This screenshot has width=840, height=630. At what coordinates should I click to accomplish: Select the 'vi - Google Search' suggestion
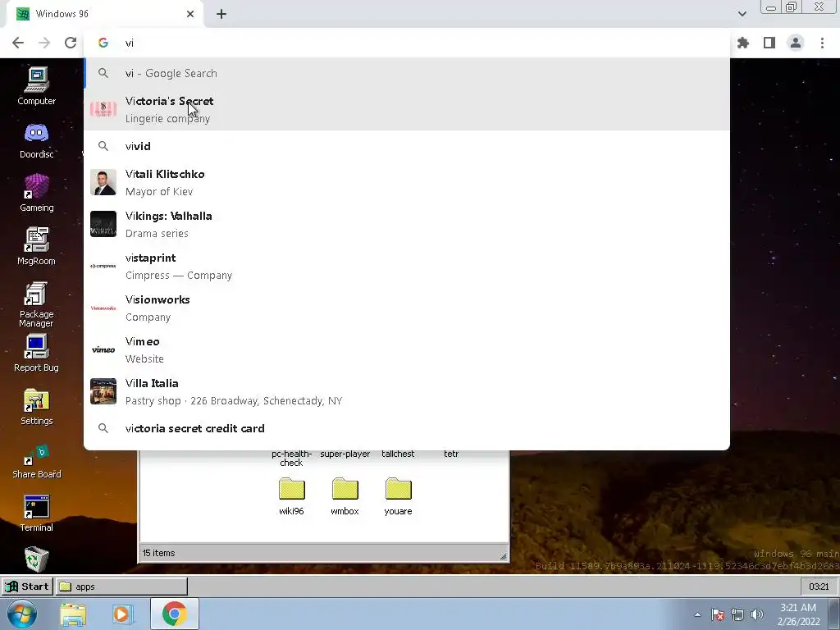[x=407, y=73]
